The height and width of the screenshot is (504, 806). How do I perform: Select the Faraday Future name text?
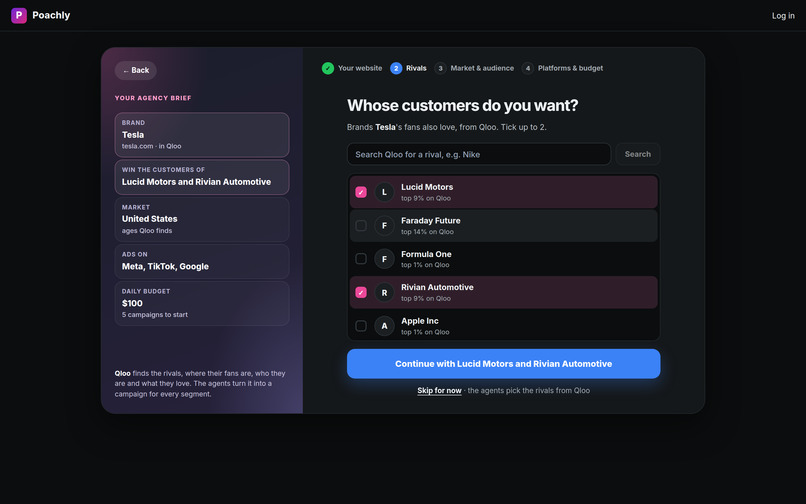tap(431, 221)
